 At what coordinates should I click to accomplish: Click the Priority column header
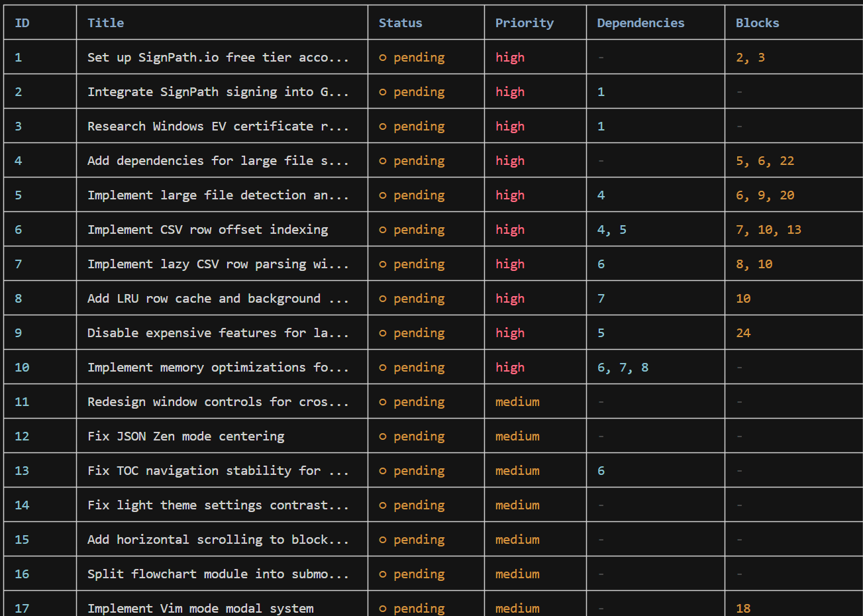coord(524,23)
